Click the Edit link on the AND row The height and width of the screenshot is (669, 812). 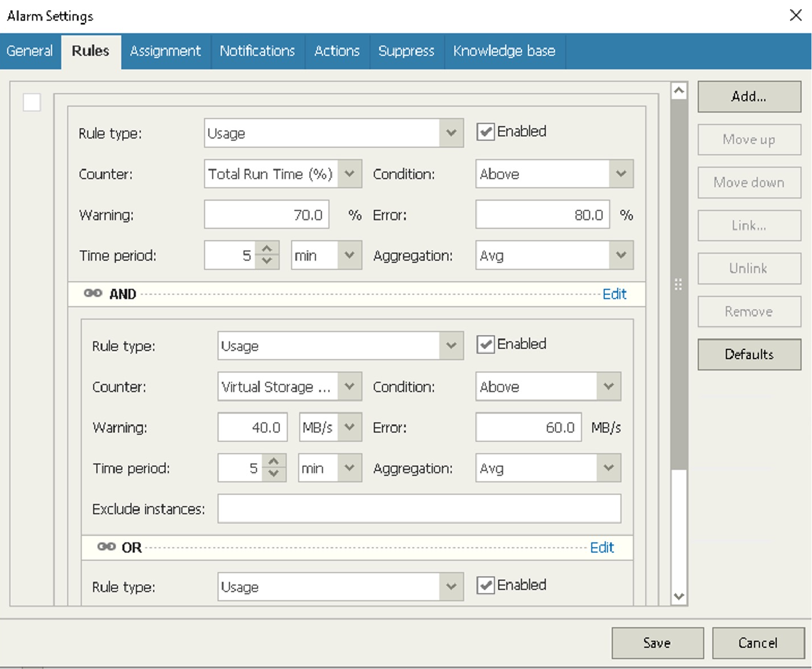point(614,294)
